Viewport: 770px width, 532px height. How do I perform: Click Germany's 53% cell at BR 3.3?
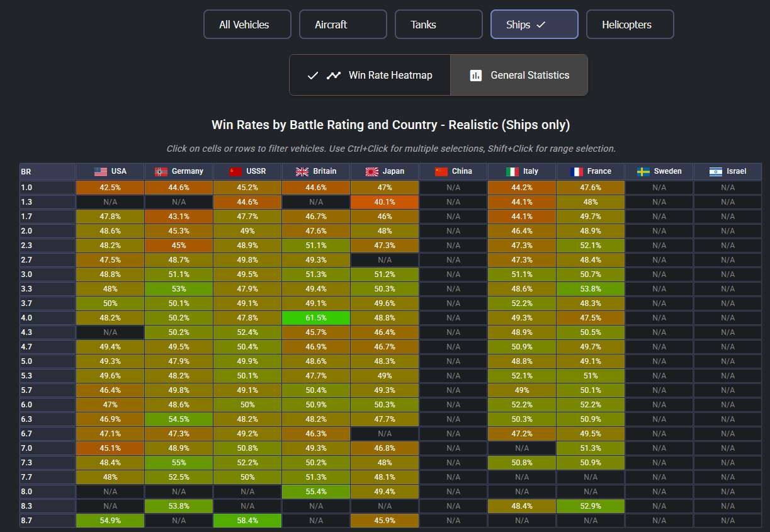click(x=179, y=288)
